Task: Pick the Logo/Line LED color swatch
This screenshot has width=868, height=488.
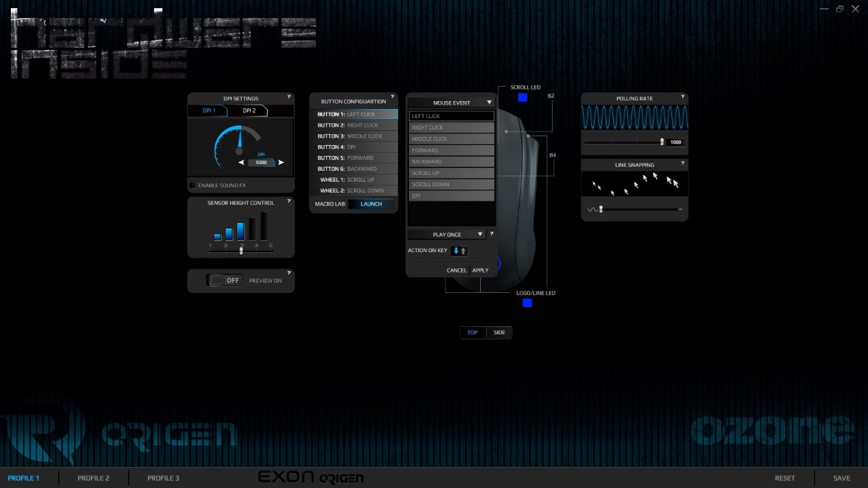Action: click(528, 303)
